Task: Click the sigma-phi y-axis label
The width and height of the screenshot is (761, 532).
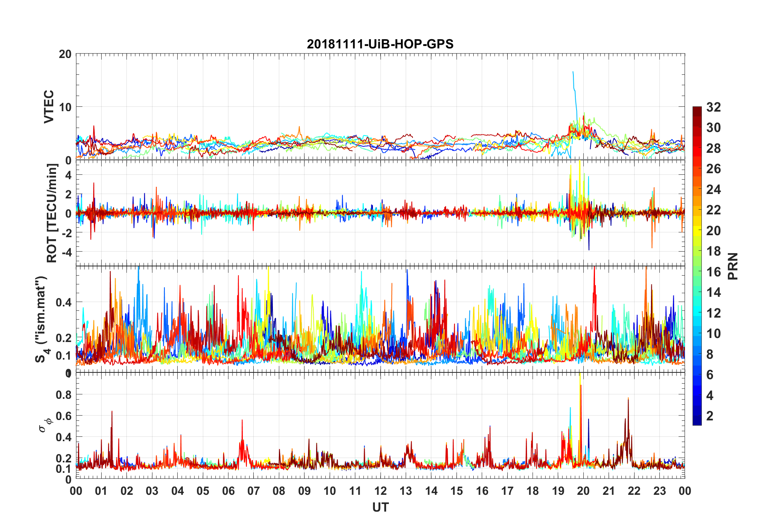Action: pyautogui.click(x=45, y=425)
